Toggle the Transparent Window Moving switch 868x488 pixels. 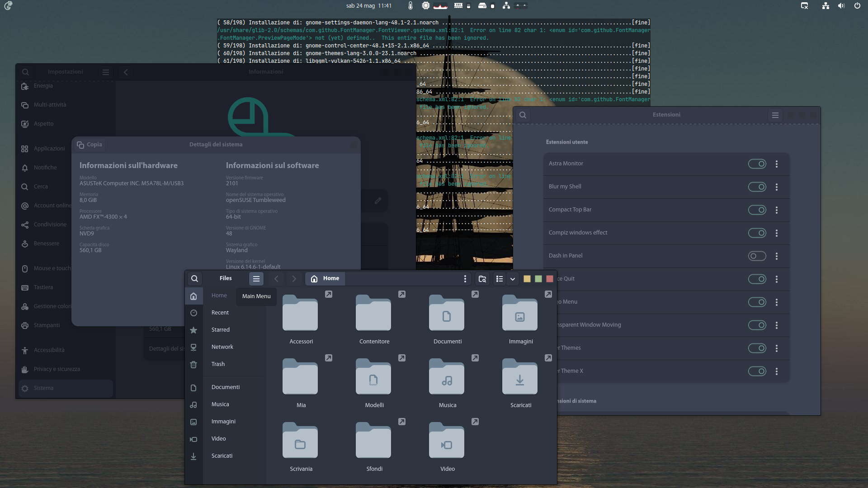[x=757, y=325]
